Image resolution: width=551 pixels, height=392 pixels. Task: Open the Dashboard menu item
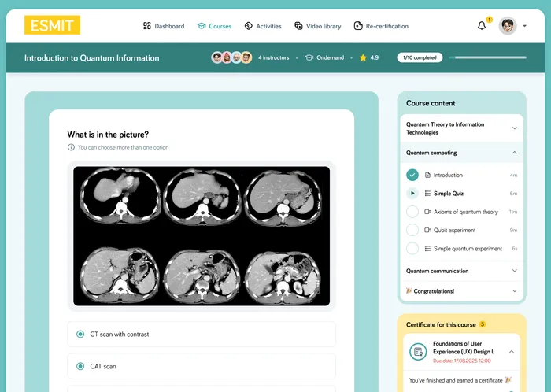point(164,26)
